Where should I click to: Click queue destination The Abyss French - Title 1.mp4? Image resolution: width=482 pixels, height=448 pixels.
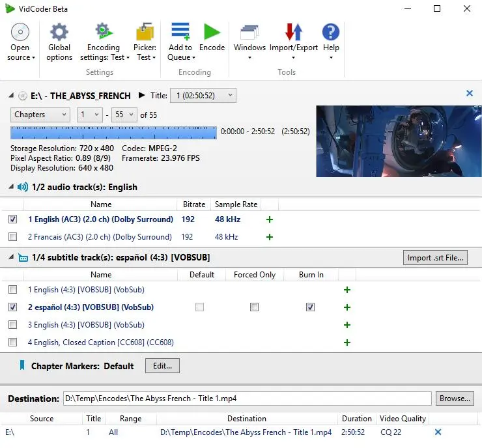246,432
